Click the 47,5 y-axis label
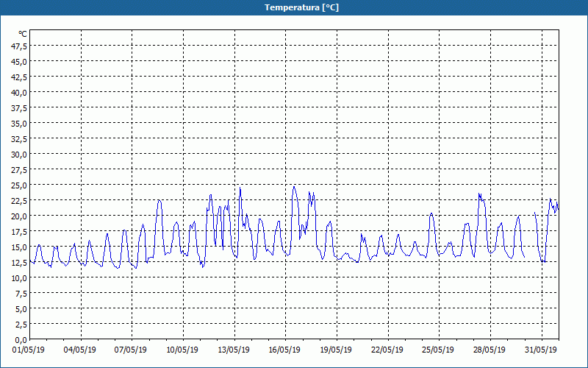This screenshot has width=588, height=368. coord(20,46)
